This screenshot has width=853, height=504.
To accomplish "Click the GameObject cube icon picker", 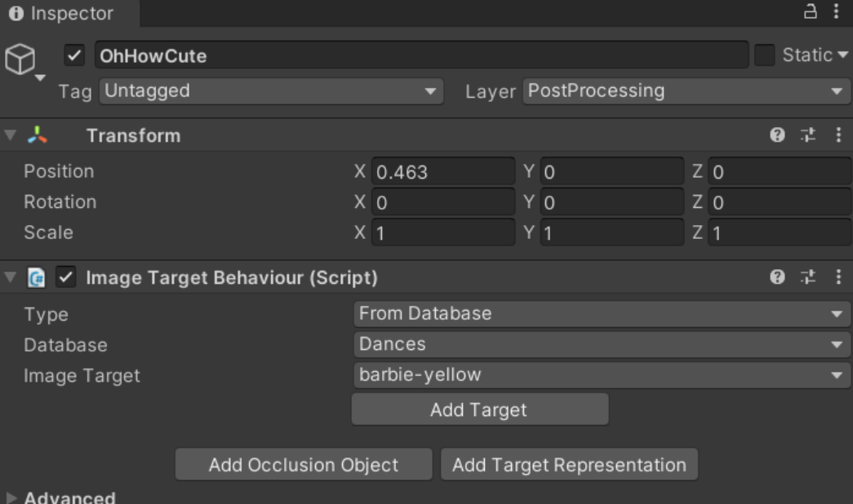I will (20, 60).
